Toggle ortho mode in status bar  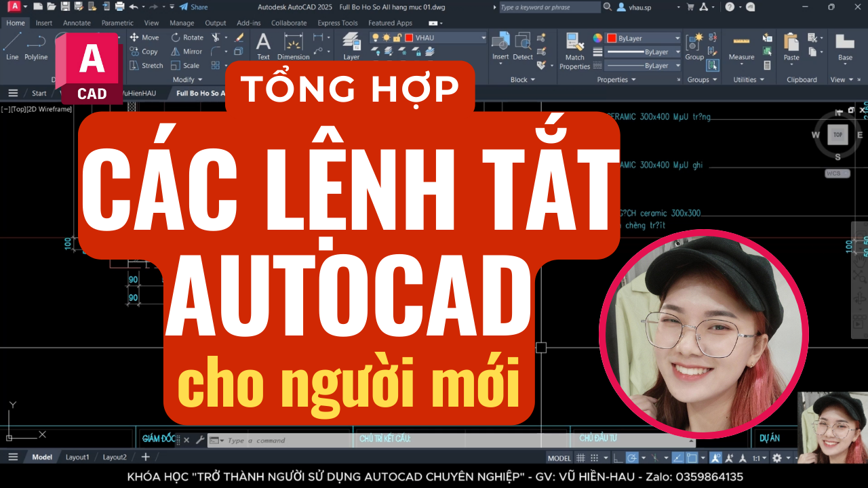tap(616, 457)
